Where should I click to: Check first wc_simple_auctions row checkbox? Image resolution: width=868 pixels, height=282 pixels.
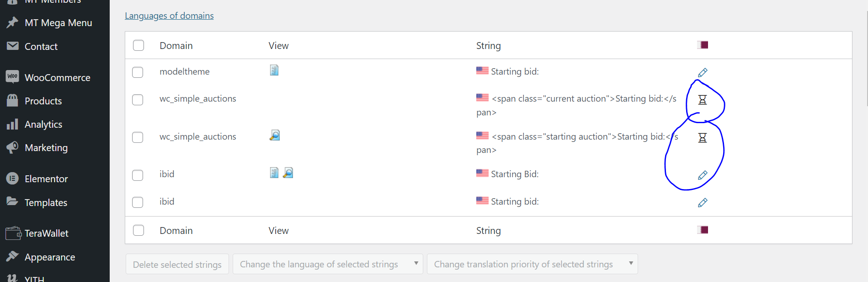tap(138, 100)
